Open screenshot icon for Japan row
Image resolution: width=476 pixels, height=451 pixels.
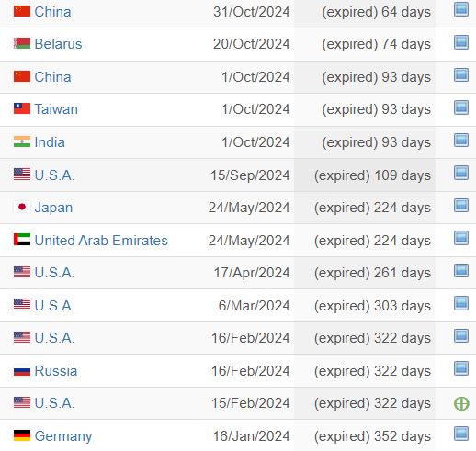point(461,206)
